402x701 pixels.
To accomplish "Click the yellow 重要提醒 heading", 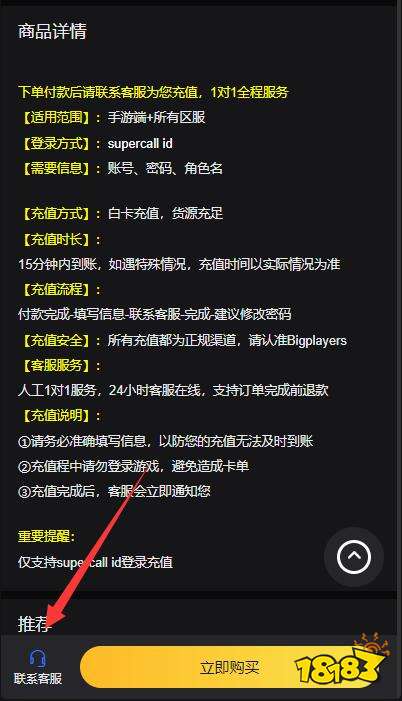I will point(47,536).
